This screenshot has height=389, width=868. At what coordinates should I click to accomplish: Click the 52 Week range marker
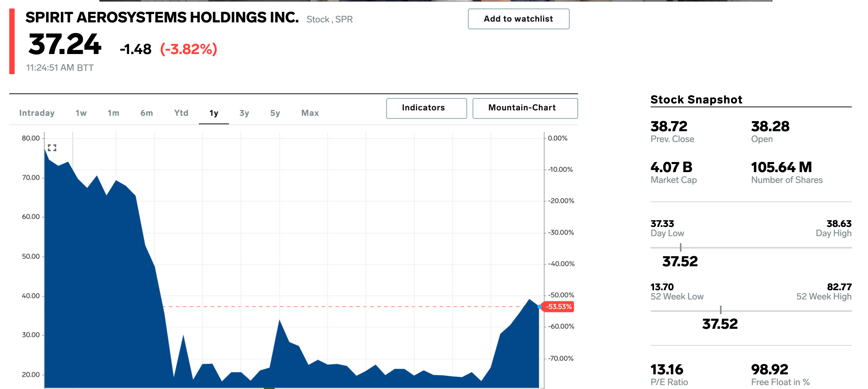[x=721, y=310]
